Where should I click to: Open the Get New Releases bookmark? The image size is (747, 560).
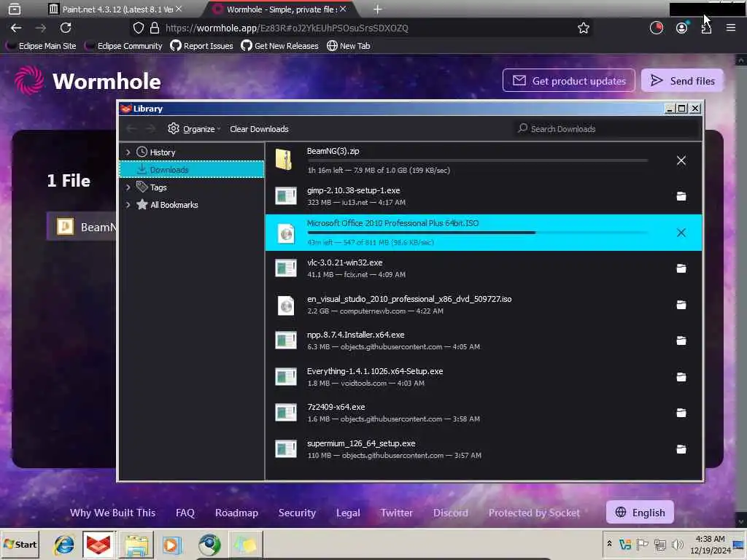click(x=279, y=46)
